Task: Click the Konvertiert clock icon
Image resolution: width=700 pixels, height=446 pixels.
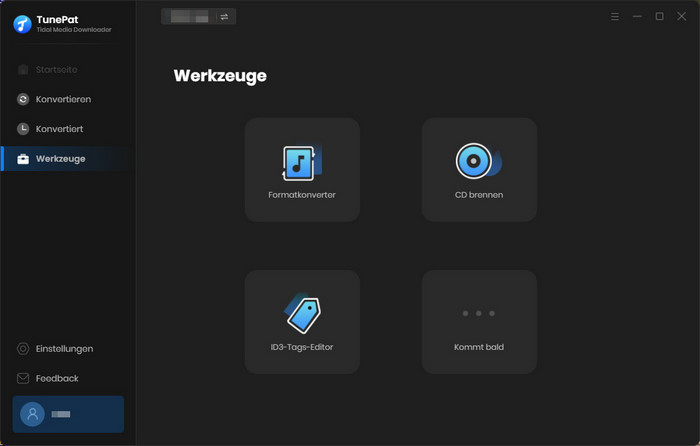Action: pyautogui.click(x=23, y=129)
